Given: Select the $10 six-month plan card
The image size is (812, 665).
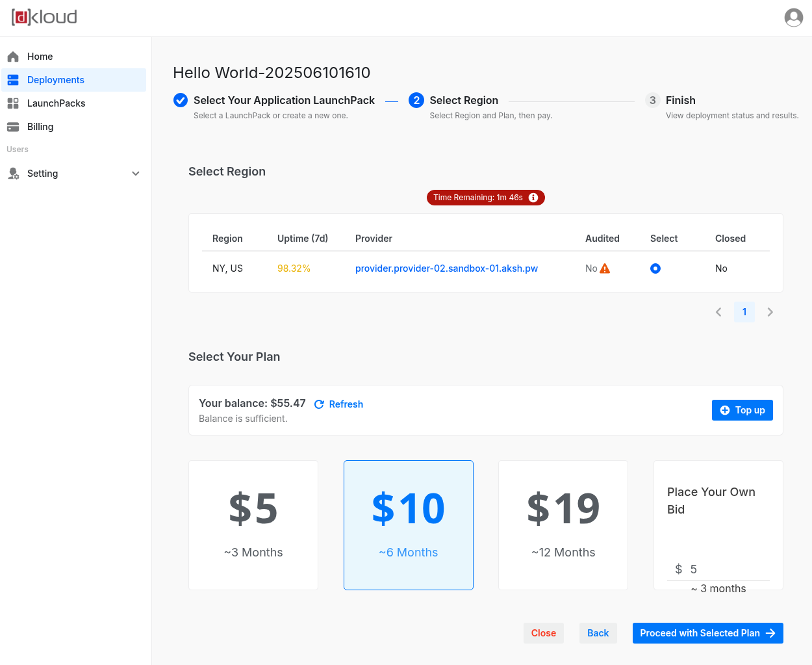Looking at the screenshot, I should click(409, 525).
